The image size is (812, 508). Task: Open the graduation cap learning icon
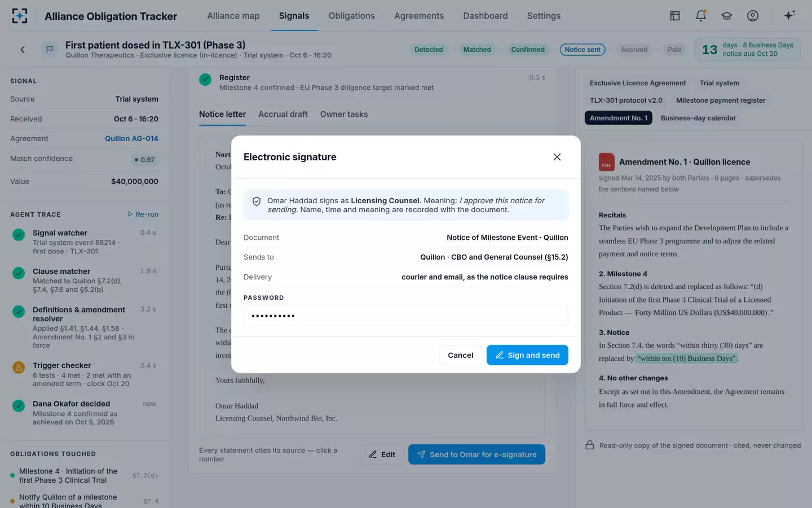point(727,16)
